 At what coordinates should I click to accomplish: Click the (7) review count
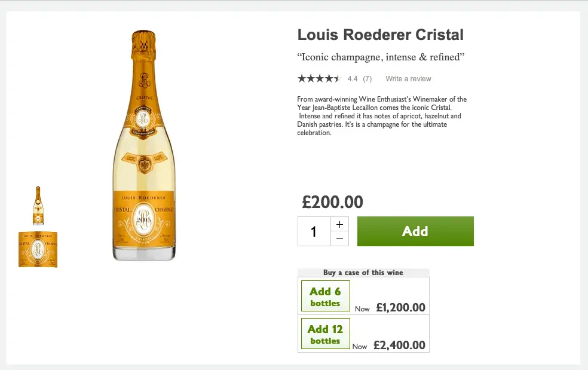tap(367, 79)
